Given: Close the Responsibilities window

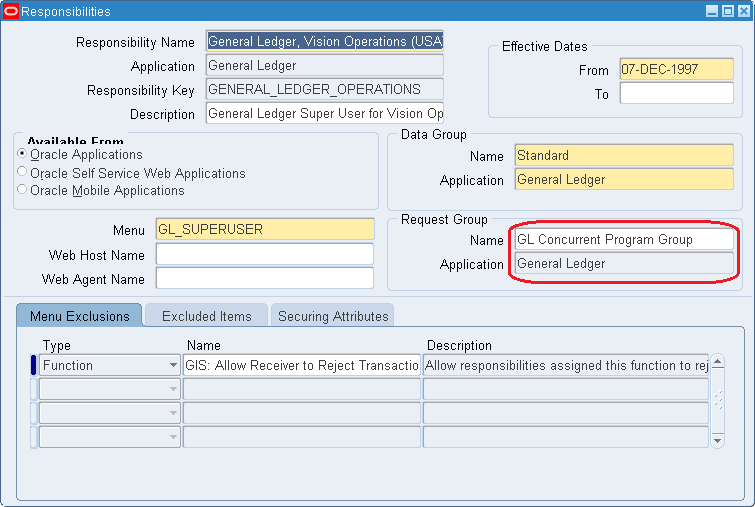Looking at the screenshot, I should point(744,11).
